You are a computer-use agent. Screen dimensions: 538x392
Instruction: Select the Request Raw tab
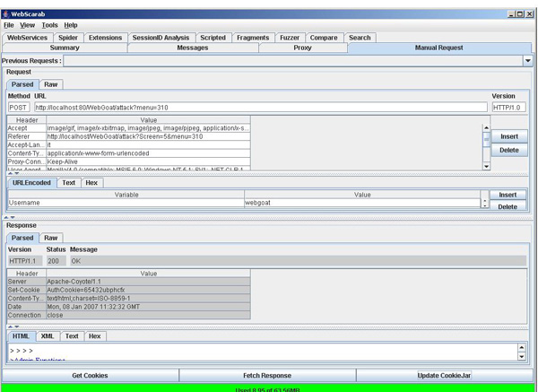tap(51, 84)
